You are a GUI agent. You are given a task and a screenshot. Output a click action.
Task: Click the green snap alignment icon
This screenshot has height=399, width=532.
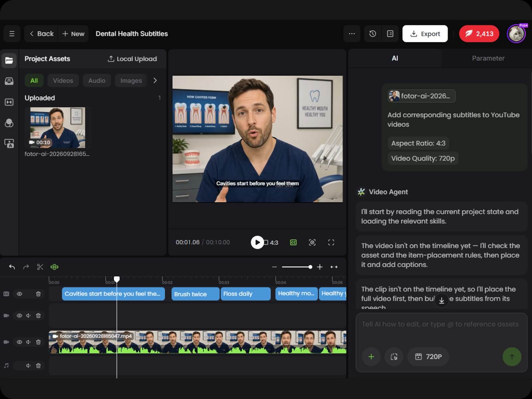coord(55,267)
